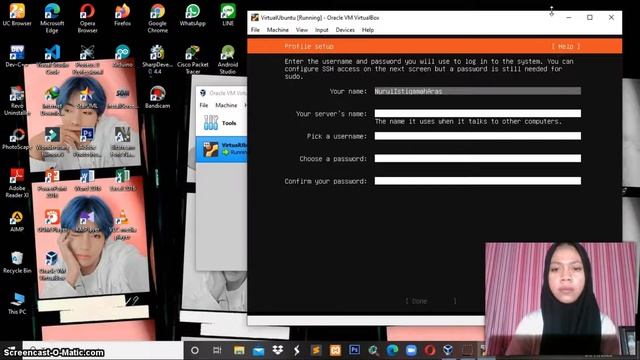
Task: Open the View menu of the VirtualUbuntu window
Action: pos(302,30)
